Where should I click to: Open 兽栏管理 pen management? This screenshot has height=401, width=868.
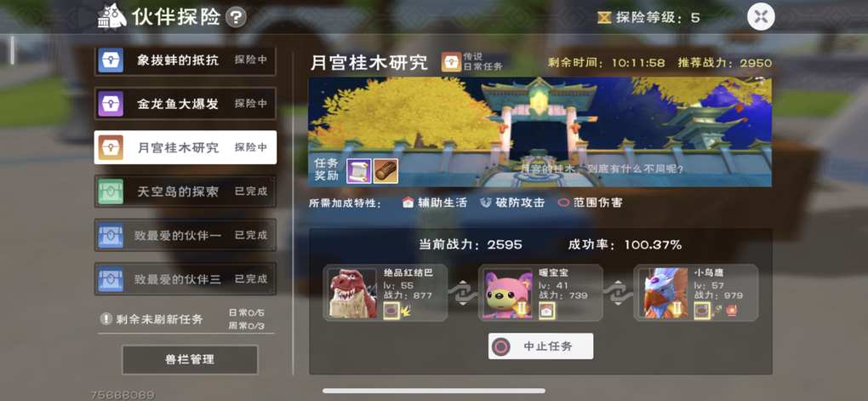pos(190,359)
